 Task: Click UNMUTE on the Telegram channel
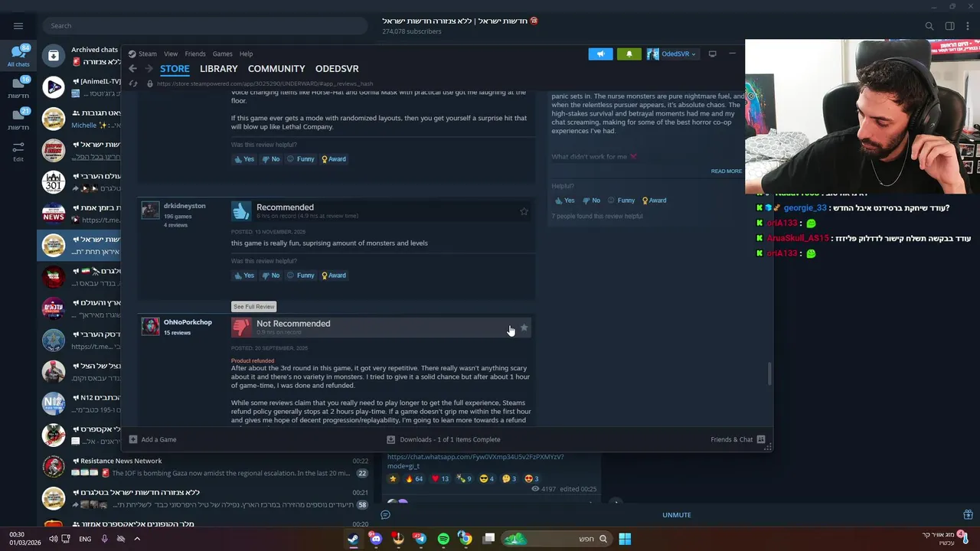click(677, 515)
